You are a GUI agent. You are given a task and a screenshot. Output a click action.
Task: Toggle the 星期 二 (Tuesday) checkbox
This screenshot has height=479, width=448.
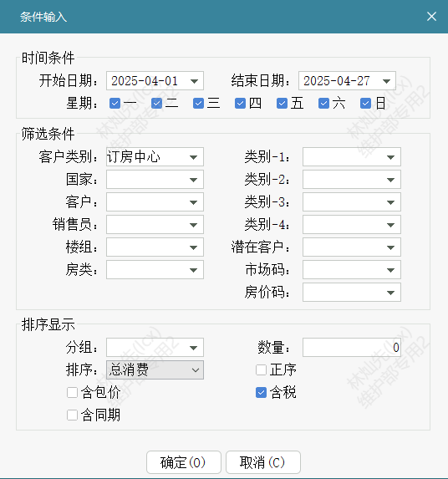[156, 104]
